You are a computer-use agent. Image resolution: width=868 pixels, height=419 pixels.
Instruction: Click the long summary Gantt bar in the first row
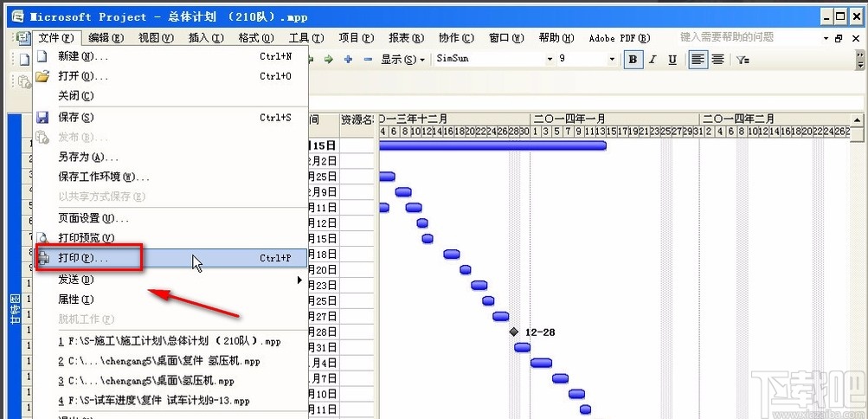click(492, 145)
